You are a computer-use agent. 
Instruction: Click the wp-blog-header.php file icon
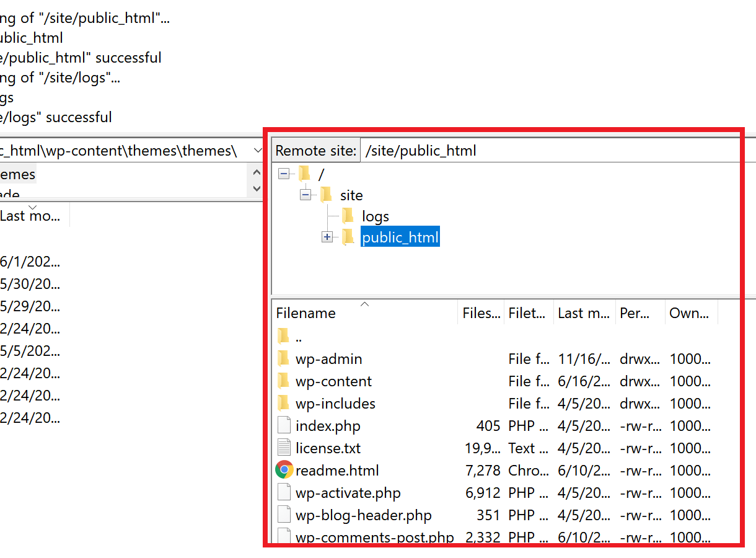click(284, 515)
